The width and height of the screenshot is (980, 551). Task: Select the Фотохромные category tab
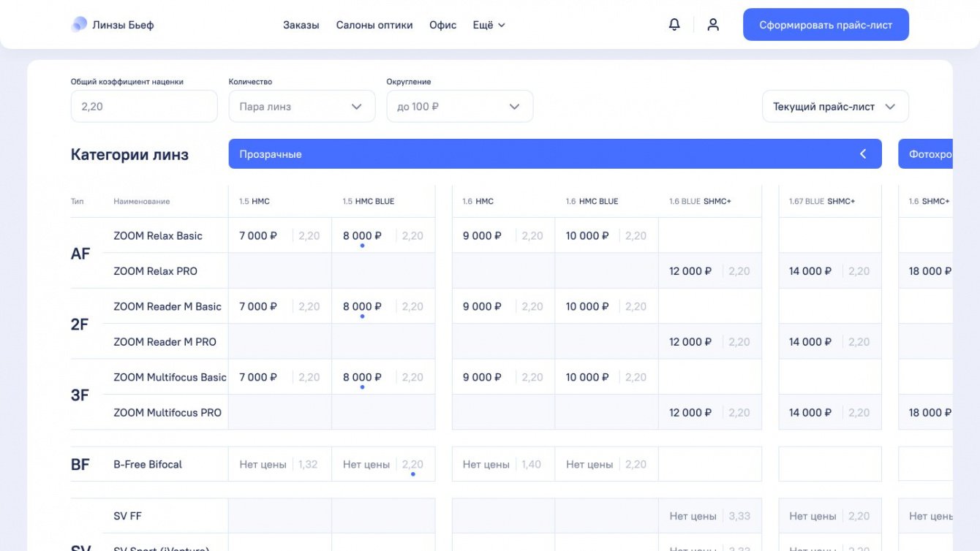pos(929,154)
